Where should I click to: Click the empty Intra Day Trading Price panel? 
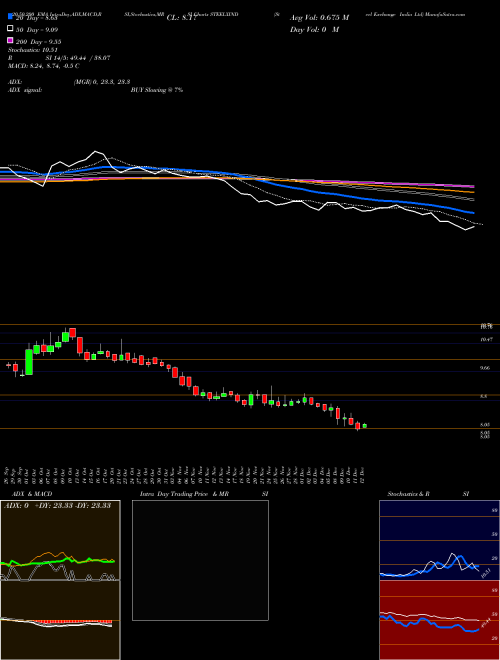coord(200,560)
